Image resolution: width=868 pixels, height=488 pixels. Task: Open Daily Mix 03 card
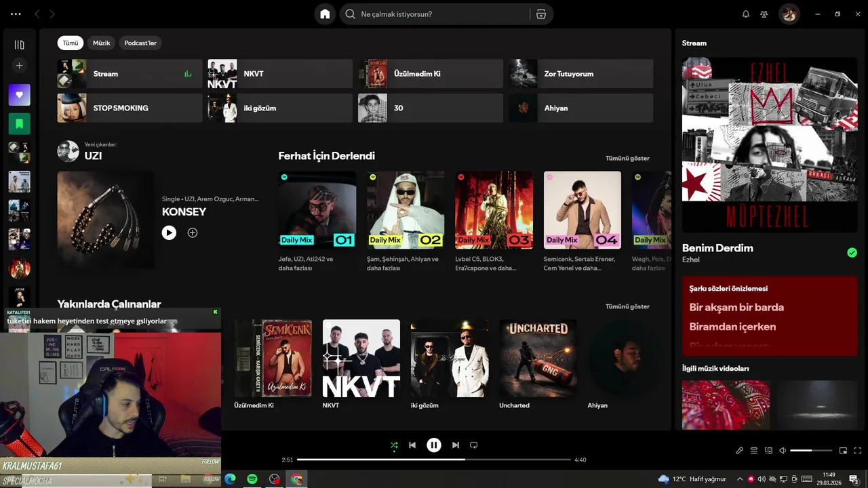494,222
